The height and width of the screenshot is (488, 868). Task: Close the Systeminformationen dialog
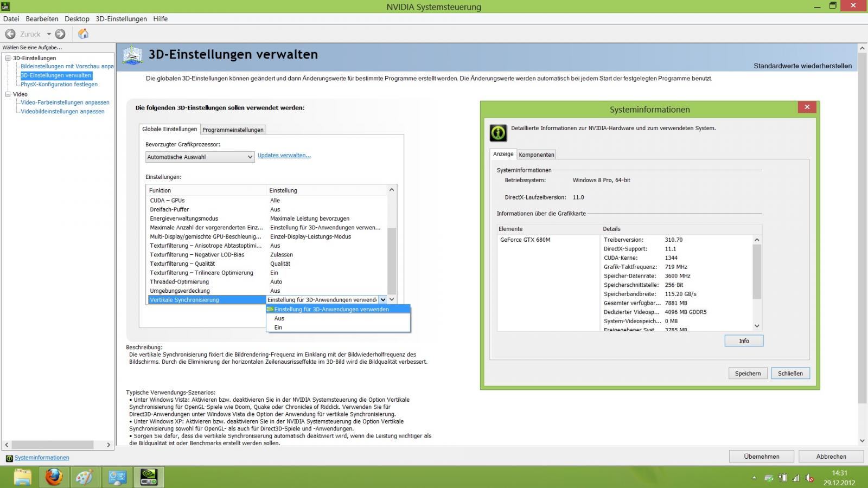click(x=807, y=107)
